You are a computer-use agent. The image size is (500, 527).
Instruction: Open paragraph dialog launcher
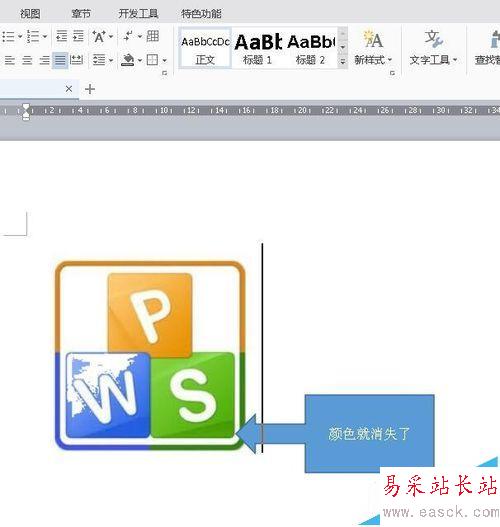165,73
